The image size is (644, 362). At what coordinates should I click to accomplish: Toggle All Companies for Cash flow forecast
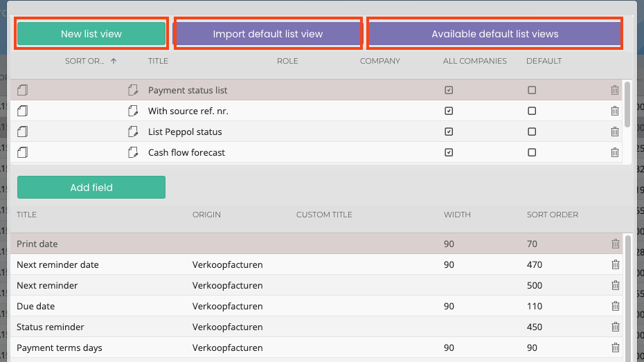point(449,152)
